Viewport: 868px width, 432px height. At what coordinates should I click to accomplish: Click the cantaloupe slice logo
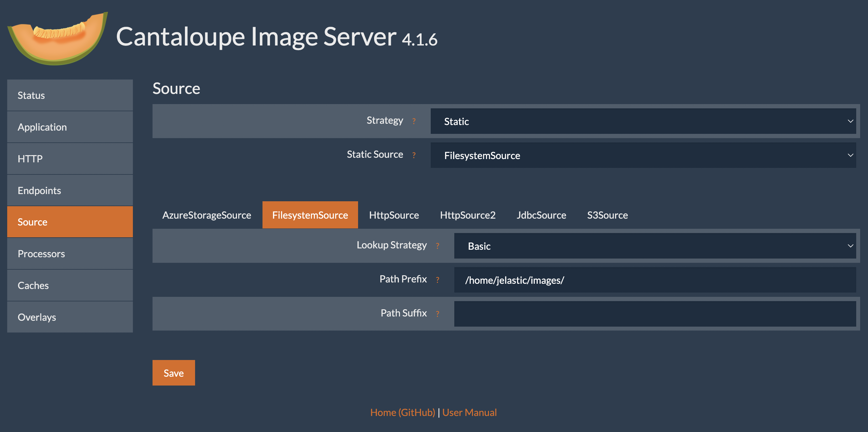pos(58,38)
